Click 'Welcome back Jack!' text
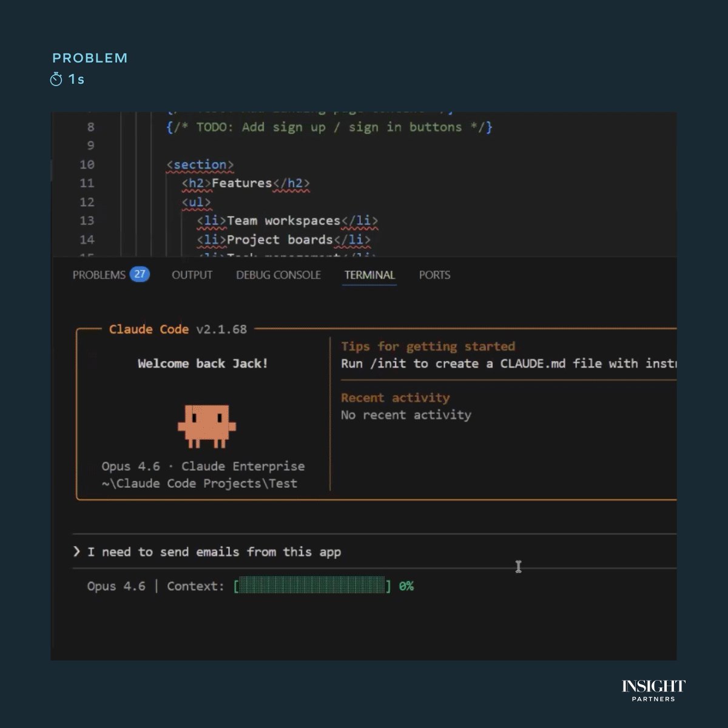 (x=203, y=363)
